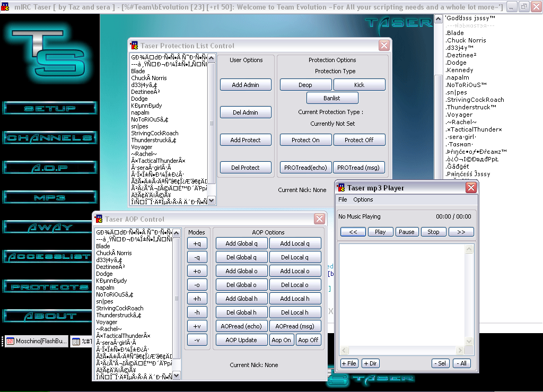Viewport: 543px width, 392px height.
Task: Click the +h mode button
Action: tap(197, 299)
